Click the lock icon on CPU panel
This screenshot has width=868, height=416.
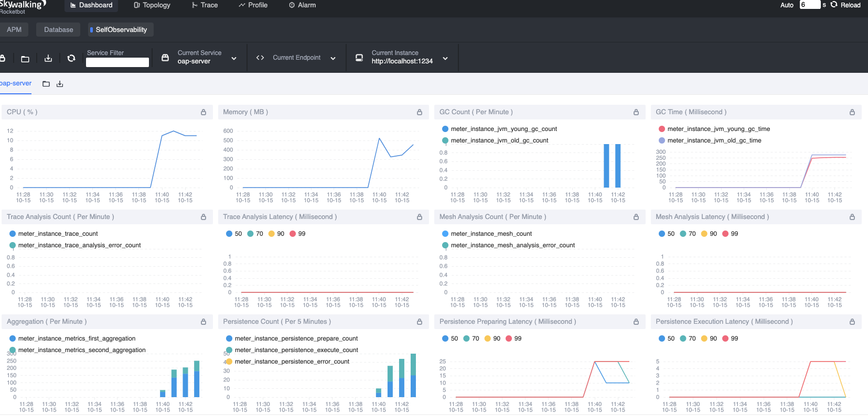[x=203, y=112]
